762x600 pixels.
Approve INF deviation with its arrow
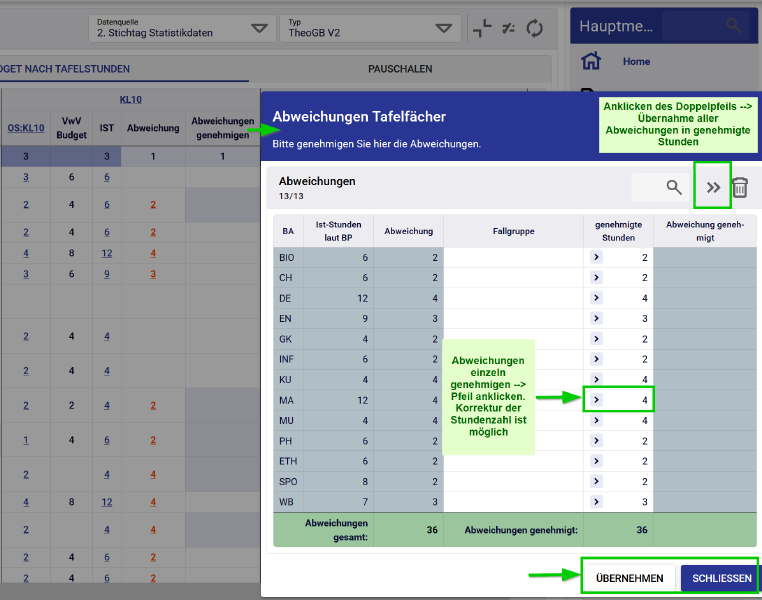(596, 359)
